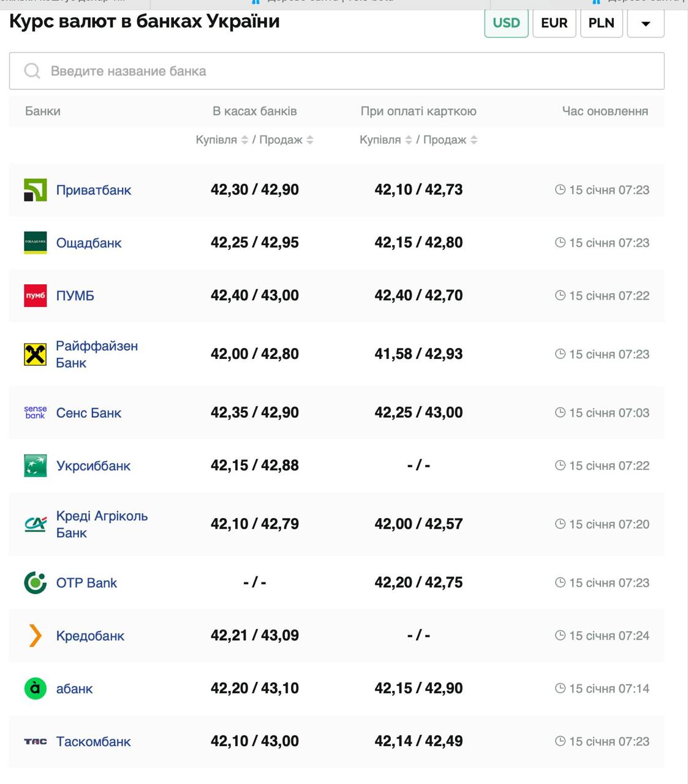
Task: Switch to the PLN currency tab
Action: point(601,23)
